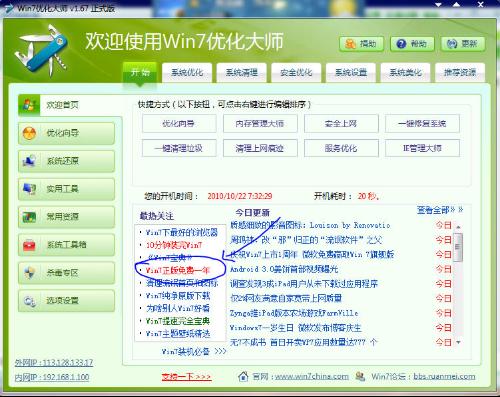
Task: Click the 清理上网痕迹 shortcut button
Action: pos(260,148)
